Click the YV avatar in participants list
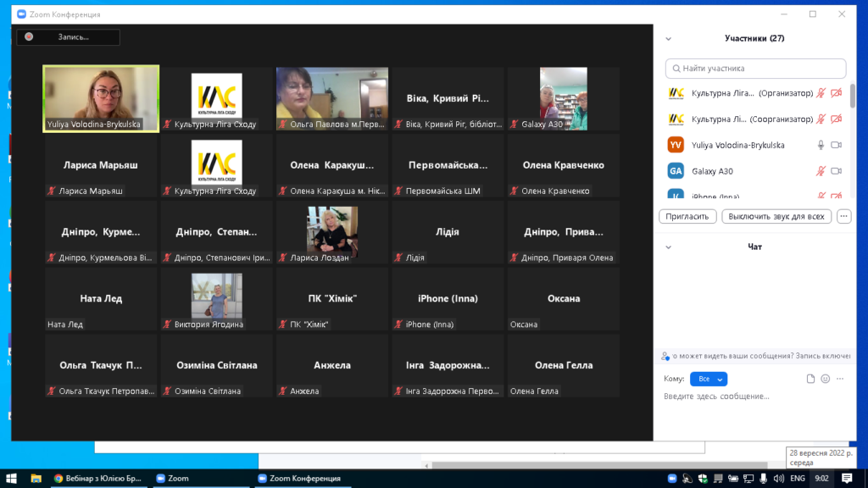 click(x=676, y=145)
